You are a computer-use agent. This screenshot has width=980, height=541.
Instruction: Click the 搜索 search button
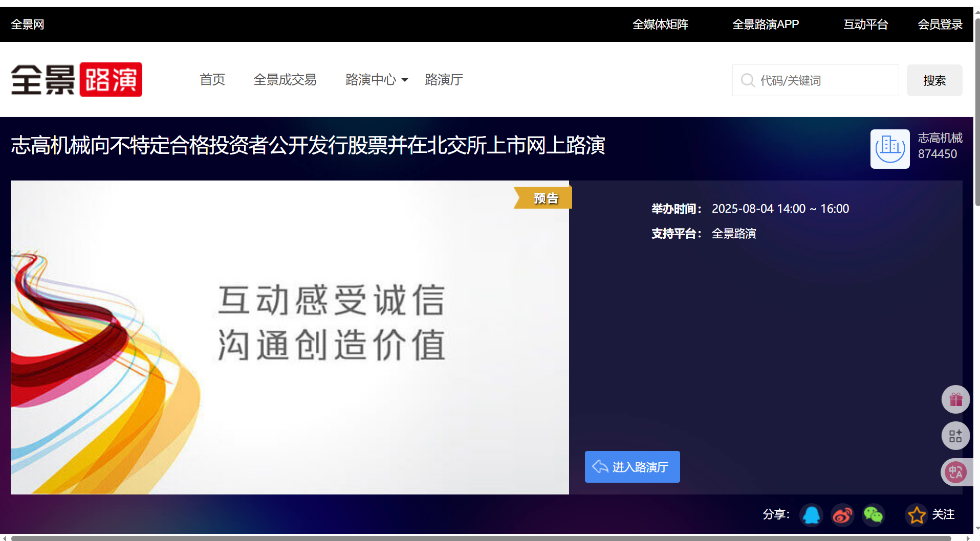pos(934,80)
